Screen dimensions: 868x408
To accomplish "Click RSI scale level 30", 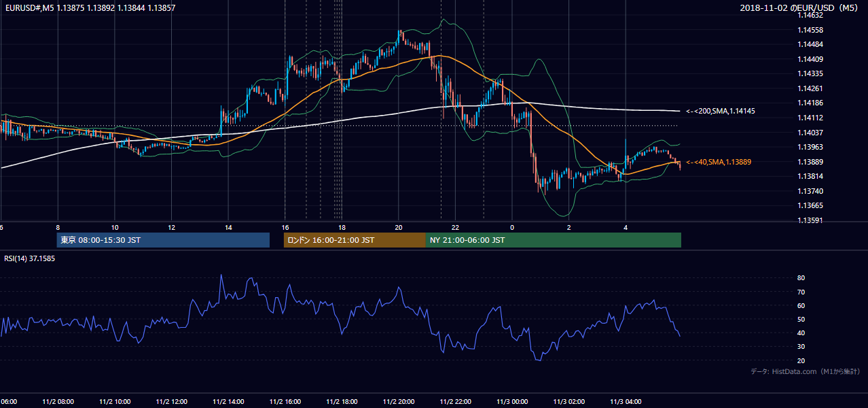I will click(x=801, y=347).
